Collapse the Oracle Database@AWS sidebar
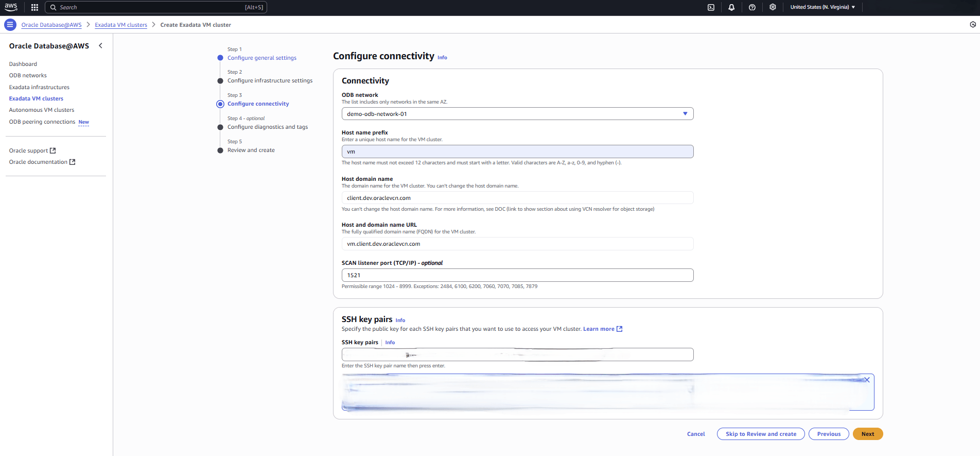Viewport: 980px width, 456px height. click(x=101, y=46)
